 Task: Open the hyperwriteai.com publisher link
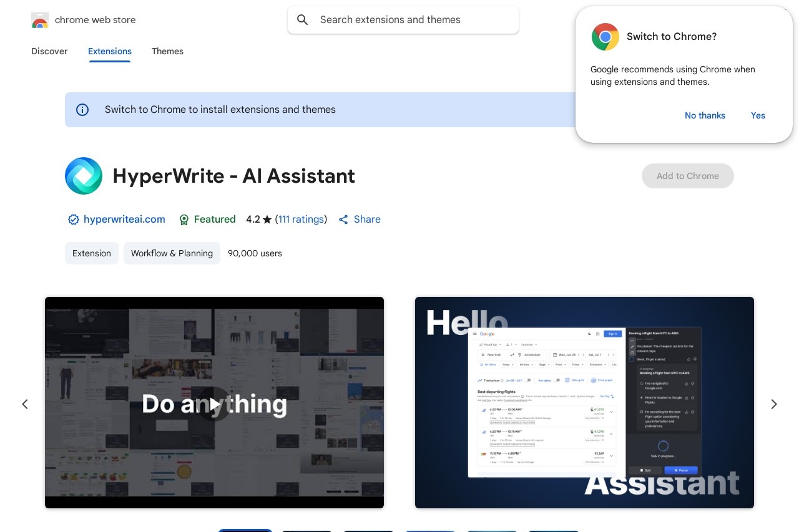tap(124, 219)
